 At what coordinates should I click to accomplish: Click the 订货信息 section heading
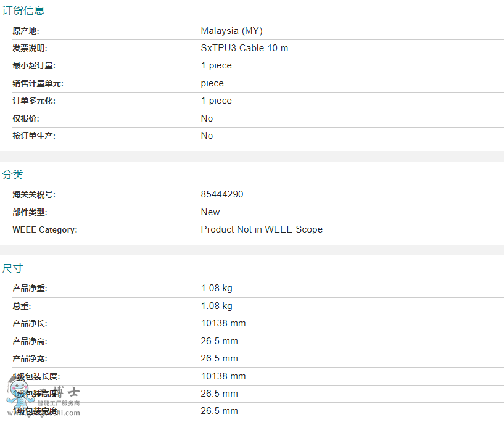(23, 10)
